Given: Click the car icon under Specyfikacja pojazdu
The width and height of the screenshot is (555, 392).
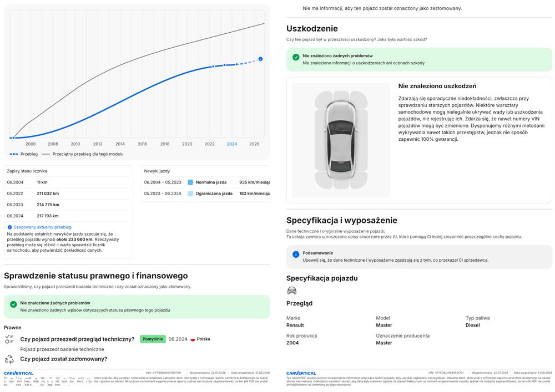Looking at the screenshot, I should 292,291.
